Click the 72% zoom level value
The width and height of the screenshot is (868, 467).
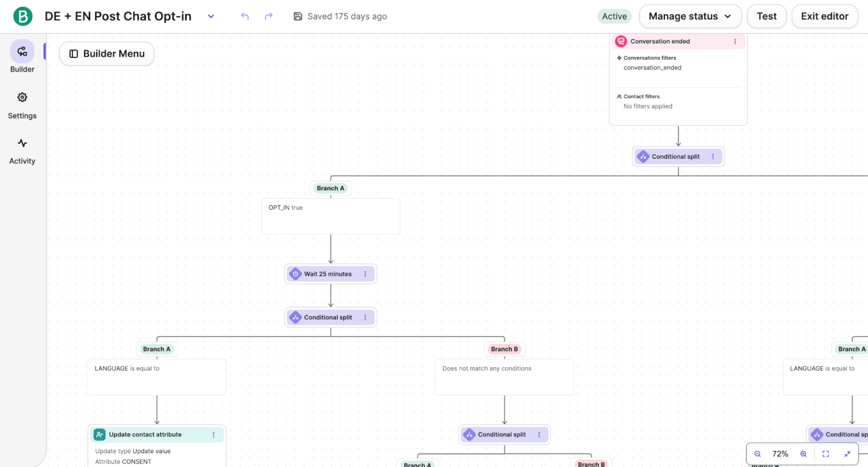point(780,454)
